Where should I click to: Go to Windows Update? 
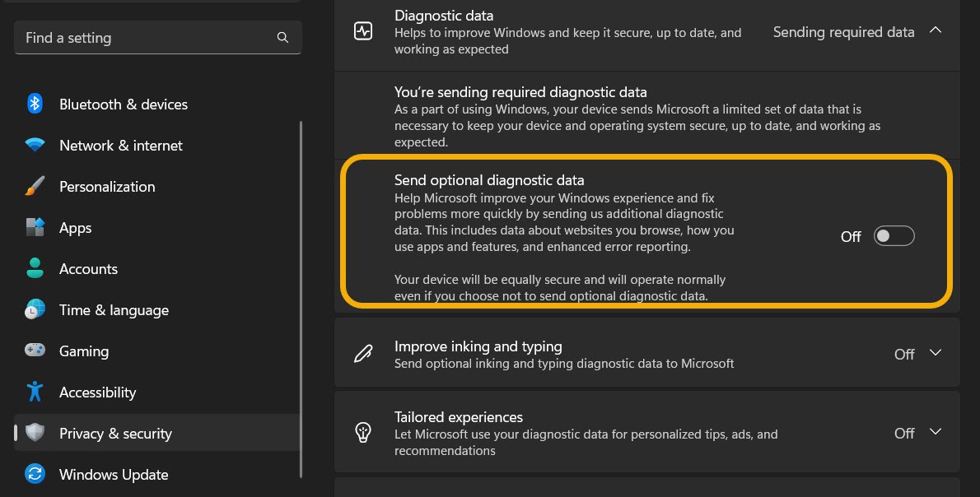coord(114,474)
